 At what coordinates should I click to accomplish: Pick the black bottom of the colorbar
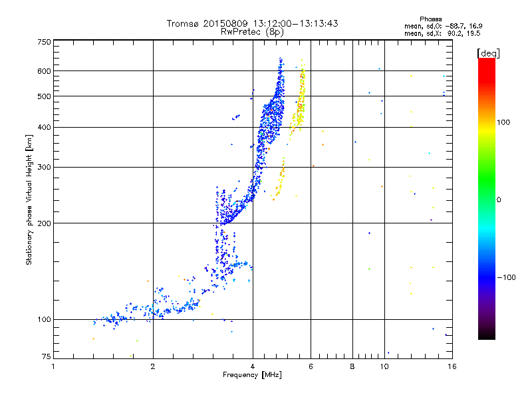(x=487, y=334)
